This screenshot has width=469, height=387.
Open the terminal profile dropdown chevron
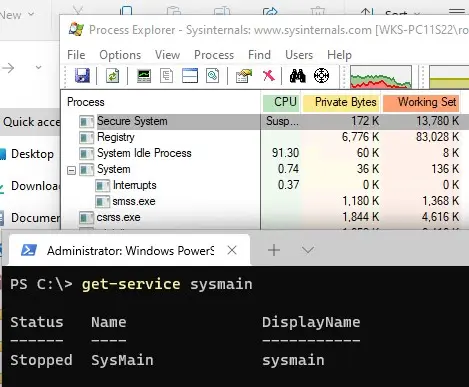(308, 250)
